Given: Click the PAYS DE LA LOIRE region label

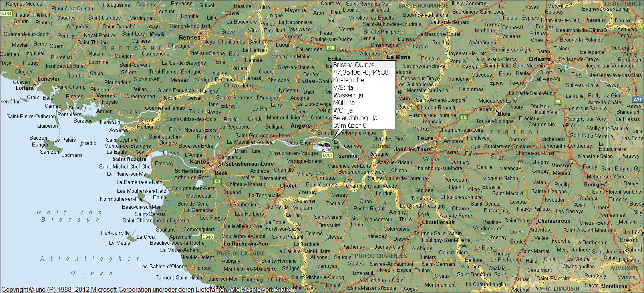Looking at the screenshot, I should point(241,253).
